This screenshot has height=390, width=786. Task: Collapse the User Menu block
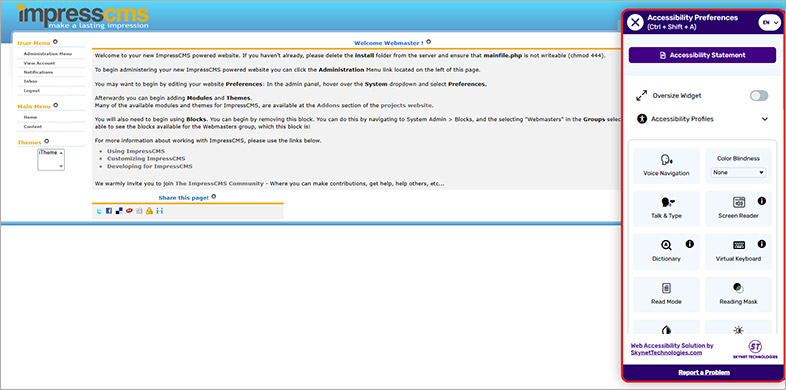coord(55,42)
